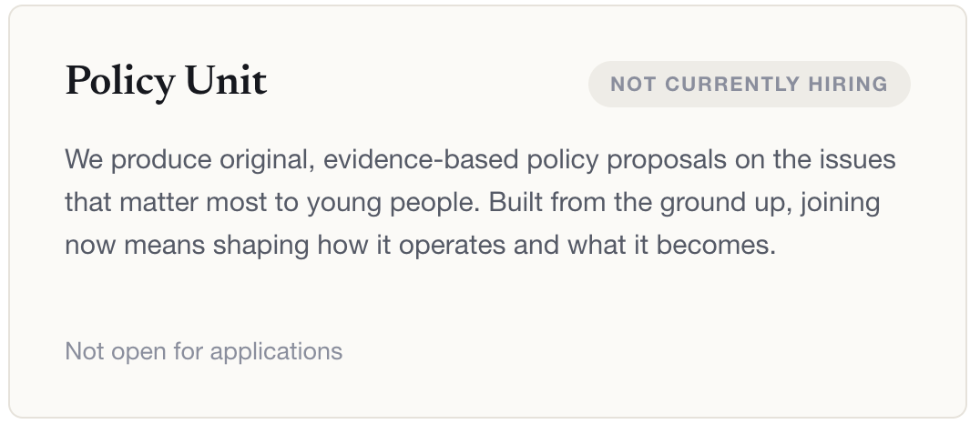Click the word 'Unit' in the heading

click(x=226, y=81)
